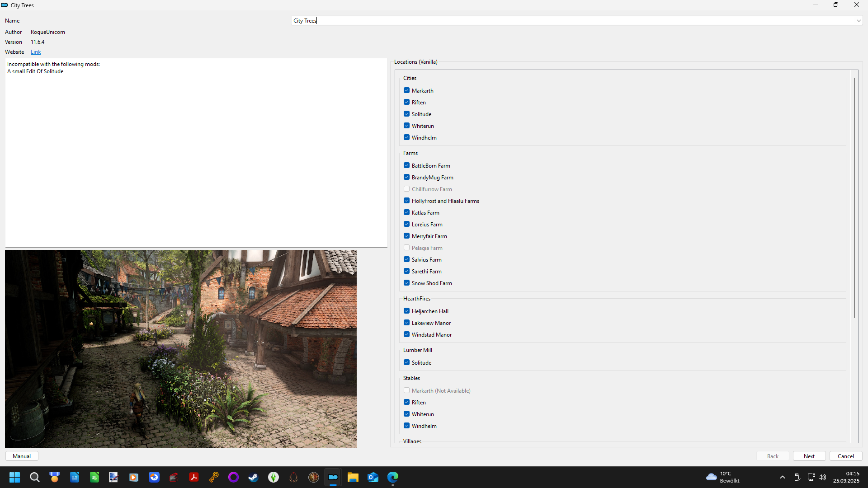
Task: Launch the red dragon CPU app
Action: coord(174,477)
